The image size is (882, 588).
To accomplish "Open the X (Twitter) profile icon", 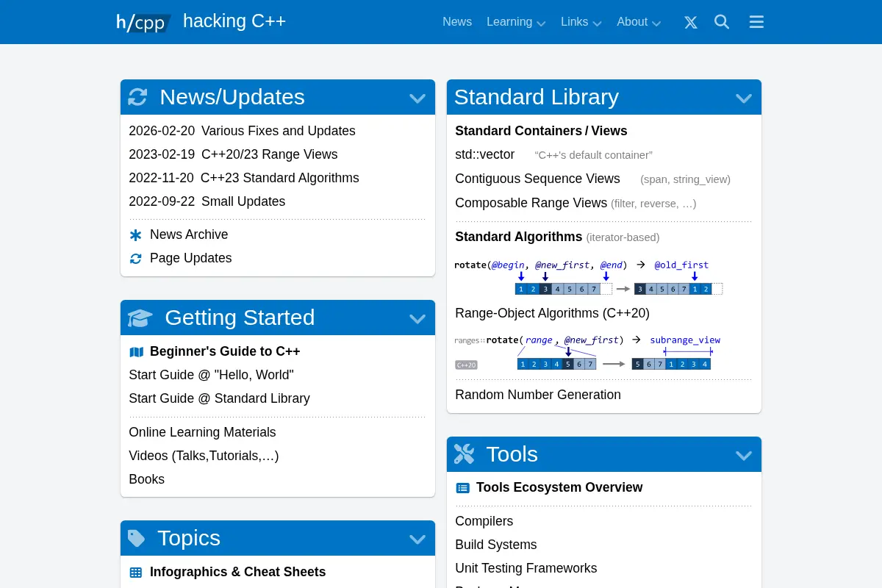I will [691, 22].
